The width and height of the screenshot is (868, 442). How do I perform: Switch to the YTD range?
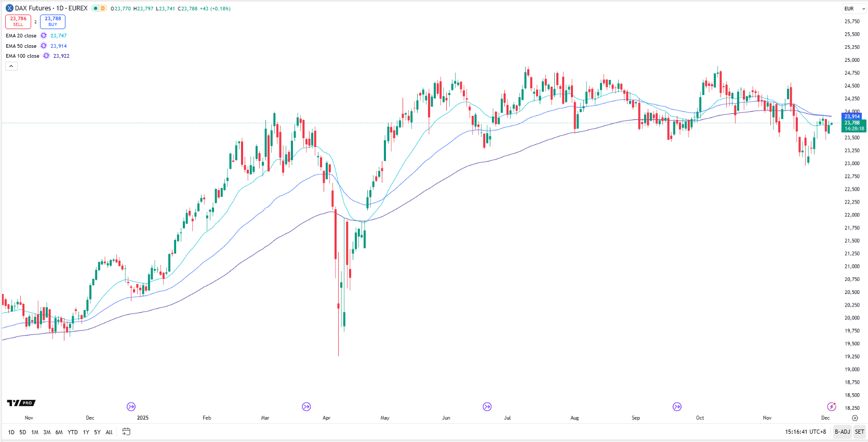[x=73, y=432]
